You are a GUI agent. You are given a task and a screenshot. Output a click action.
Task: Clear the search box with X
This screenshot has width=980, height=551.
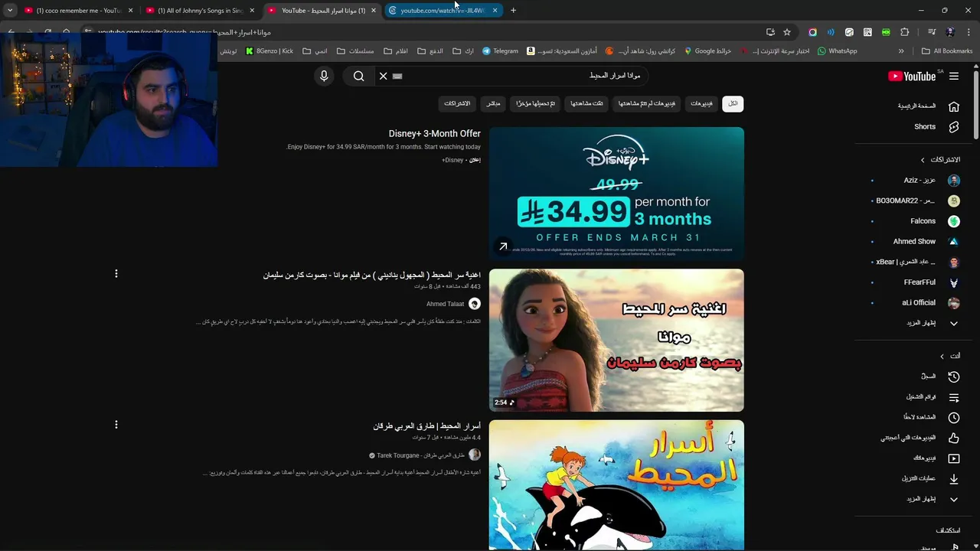[x=383, y=76]
